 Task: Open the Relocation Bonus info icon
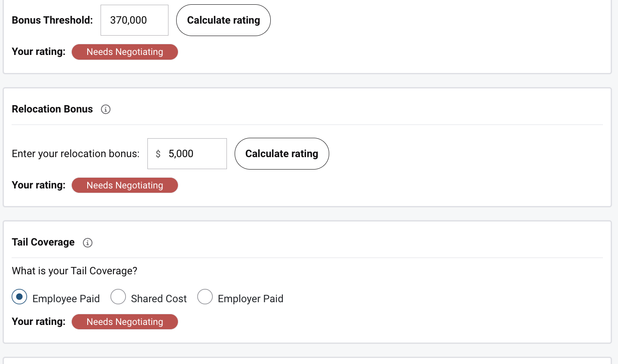point(106,109)
